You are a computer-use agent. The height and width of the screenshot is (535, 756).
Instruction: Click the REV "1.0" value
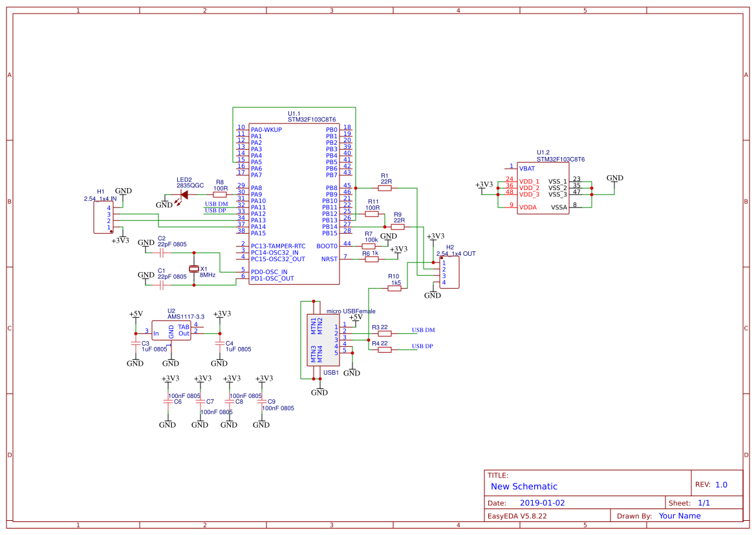point(721,485)
